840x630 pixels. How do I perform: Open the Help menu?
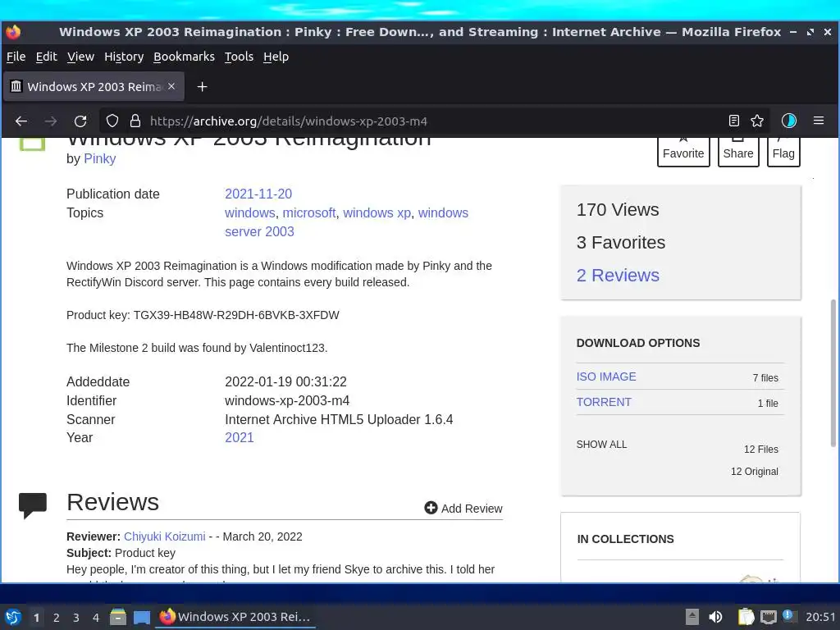(276, 57)
